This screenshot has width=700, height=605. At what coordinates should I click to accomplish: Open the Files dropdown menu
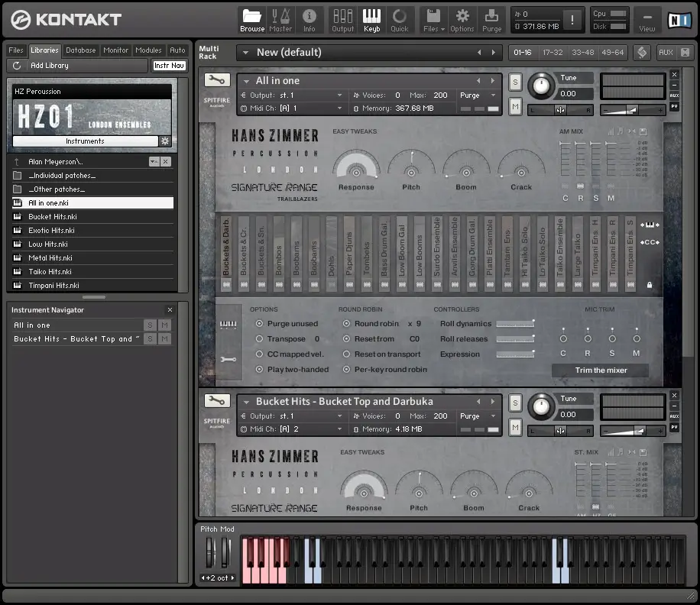433,19
